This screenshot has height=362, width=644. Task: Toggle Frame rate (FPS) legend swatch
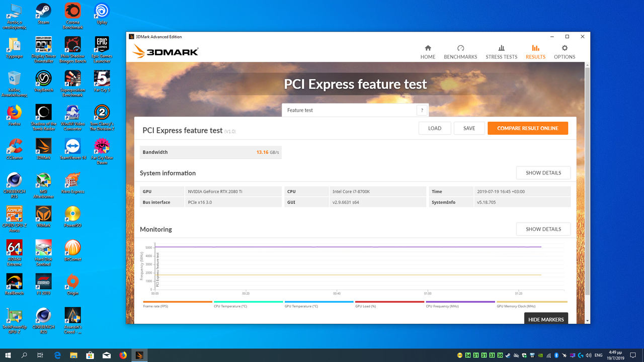[x=178, y=302]
